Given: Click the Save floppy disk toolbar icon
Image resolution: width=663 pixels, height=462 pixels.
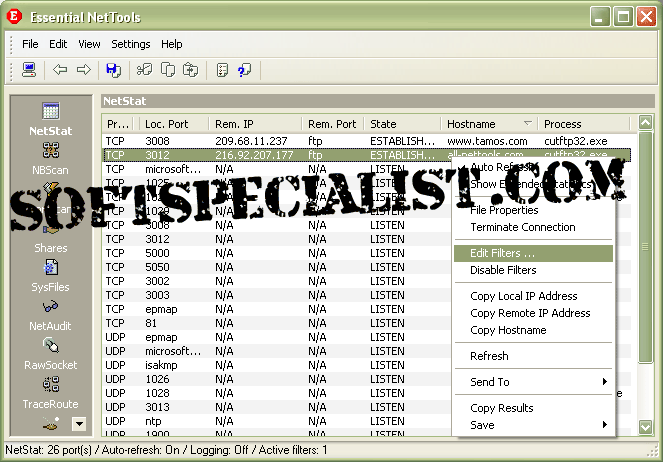Looking at the screenshot, I should coord(113,70).
